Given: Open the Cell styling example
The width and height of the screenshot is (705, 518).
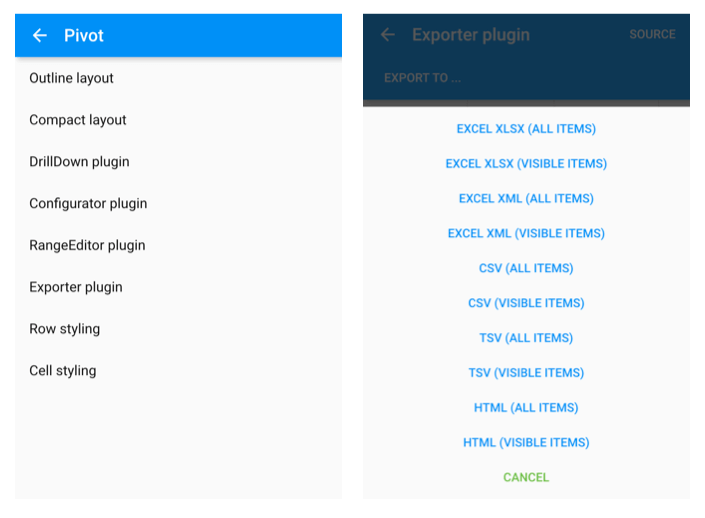Looking at the screenshot, I should pos(178,371).
